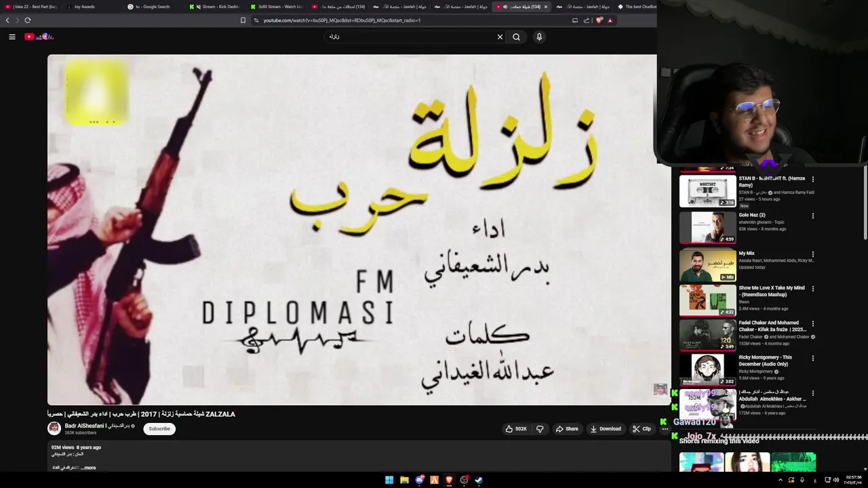Open options for Show Me Love X Take My Mind
This screenshot has height=488, width=868.
(812, 289)
